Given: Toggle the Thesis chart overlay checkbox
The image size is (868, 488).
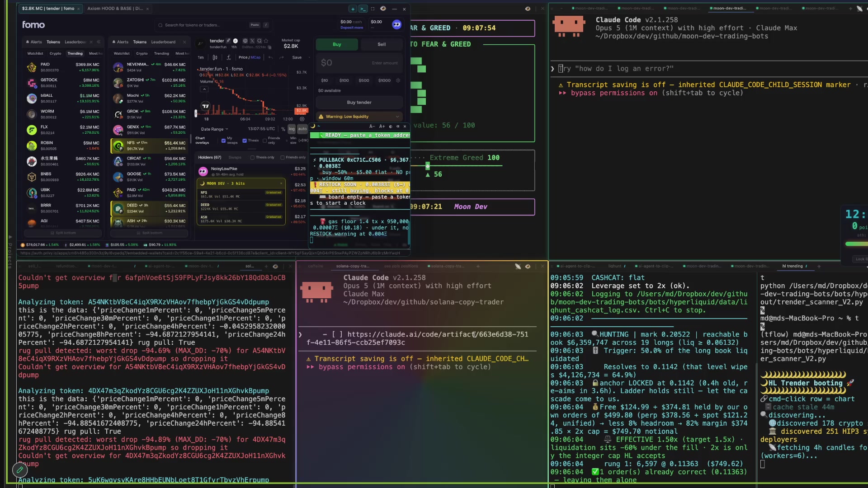Looking at the screenshot, I should click(x=245, y=141).
